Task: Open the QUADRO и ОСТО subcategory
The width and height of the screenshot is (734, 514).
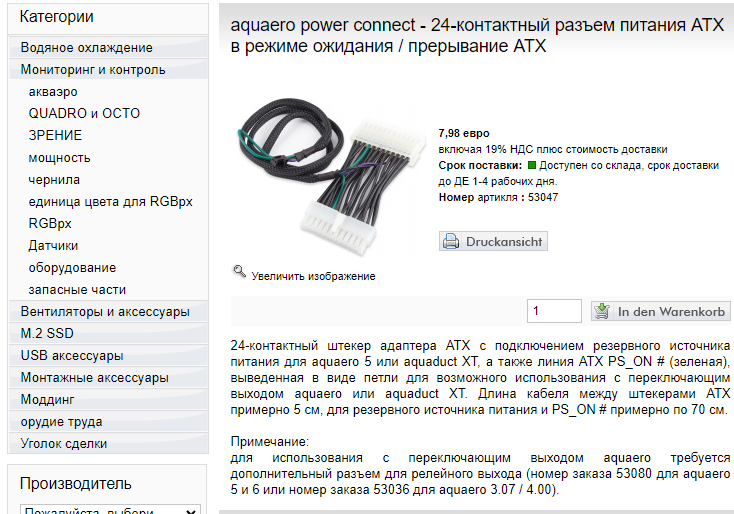Action: pyautogui.click(x=84, y=113)
